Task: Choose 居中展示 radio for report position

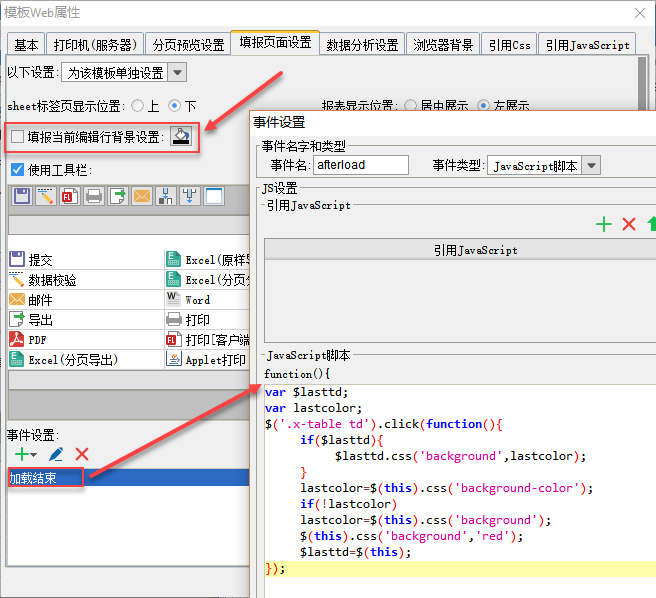Action: (410, 105)
